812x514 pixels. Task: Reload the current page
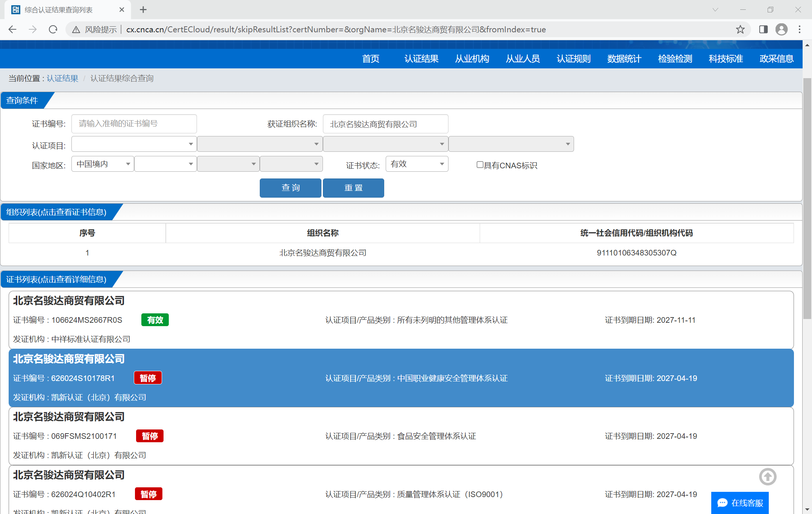(x=53, y=29)
